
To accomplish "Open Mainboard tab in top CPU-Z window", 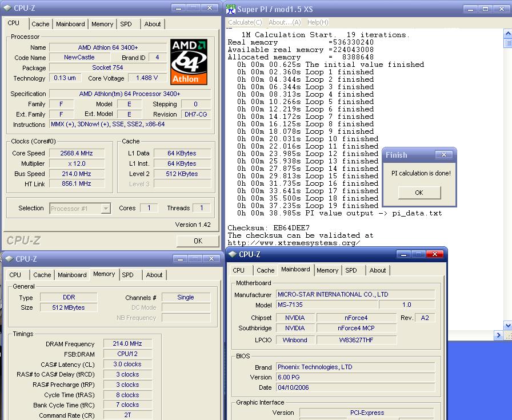I will pos(70,24).
